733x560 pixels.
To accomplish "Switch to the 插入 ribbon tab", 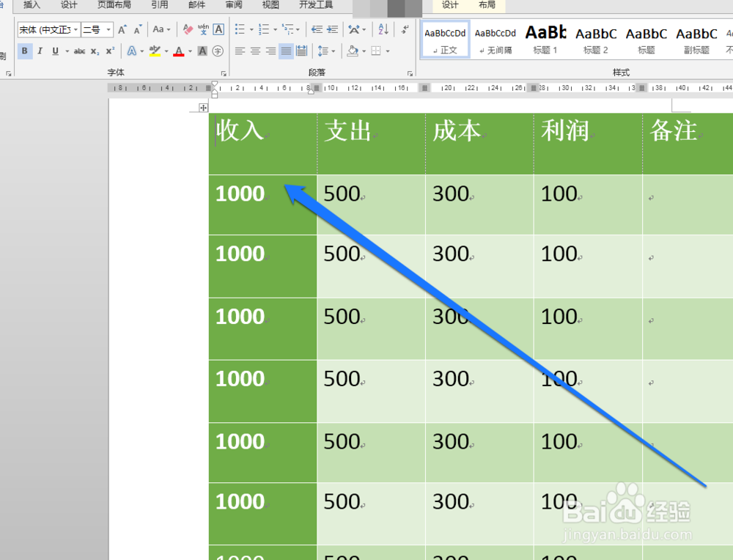I will coord(31,5).
